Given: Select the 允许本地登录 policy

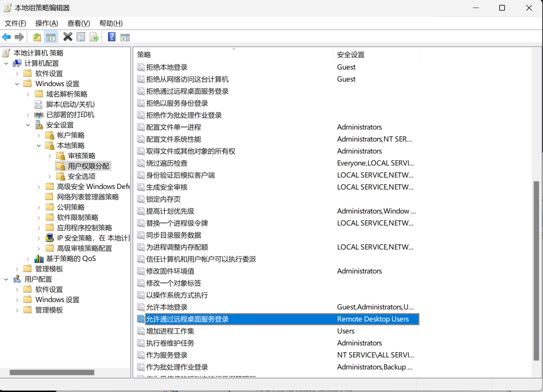Looking at the screenshot, I should pyautogui.click(x=167, y=307).
